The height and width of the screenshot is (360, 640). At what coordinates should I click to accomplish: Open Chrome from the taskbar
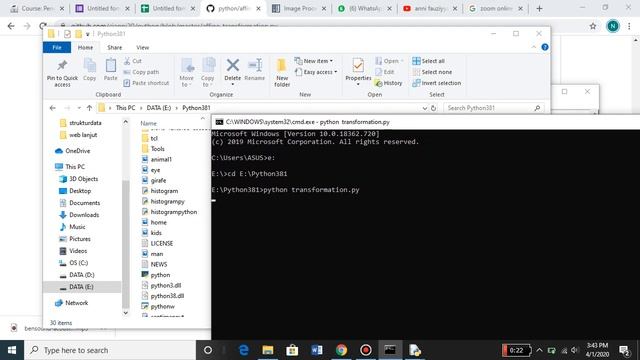[341, 350]
